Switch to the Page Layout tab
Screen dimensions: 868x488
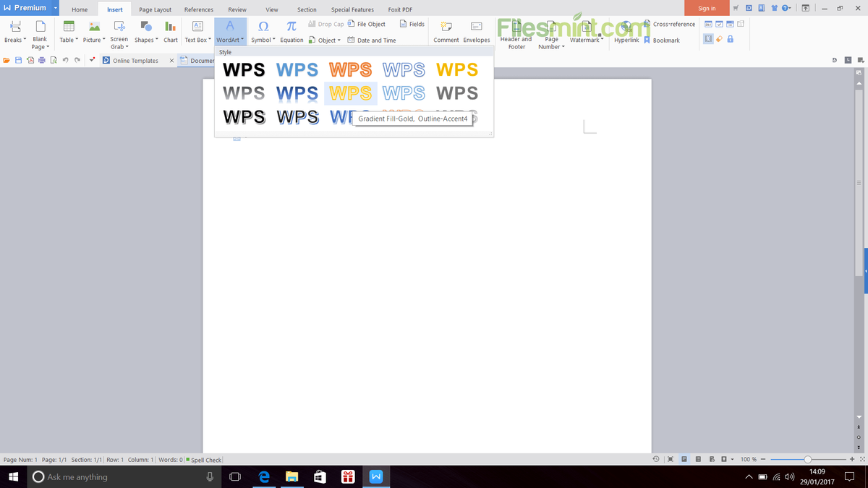point(156,9)
